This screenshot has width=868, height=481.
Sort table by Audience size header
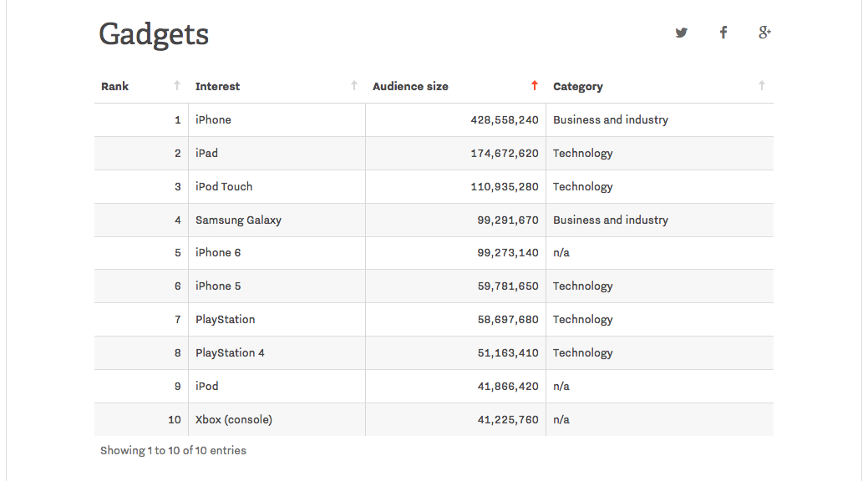coord(410,87)
